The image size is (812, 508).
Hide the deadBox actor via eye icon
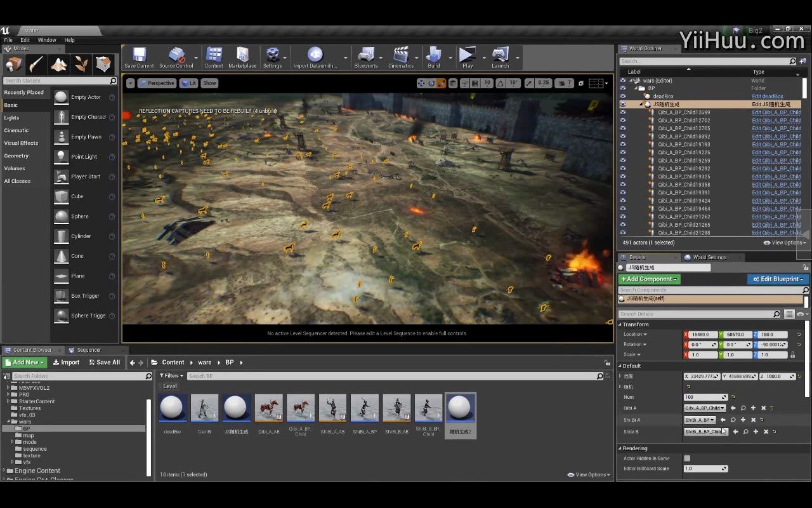623,97
